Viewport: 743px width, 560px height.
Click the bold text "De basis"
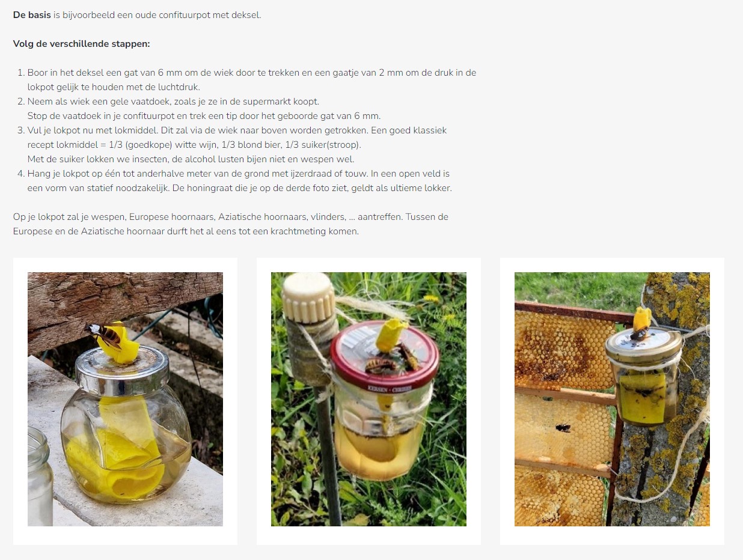point(32,15)
